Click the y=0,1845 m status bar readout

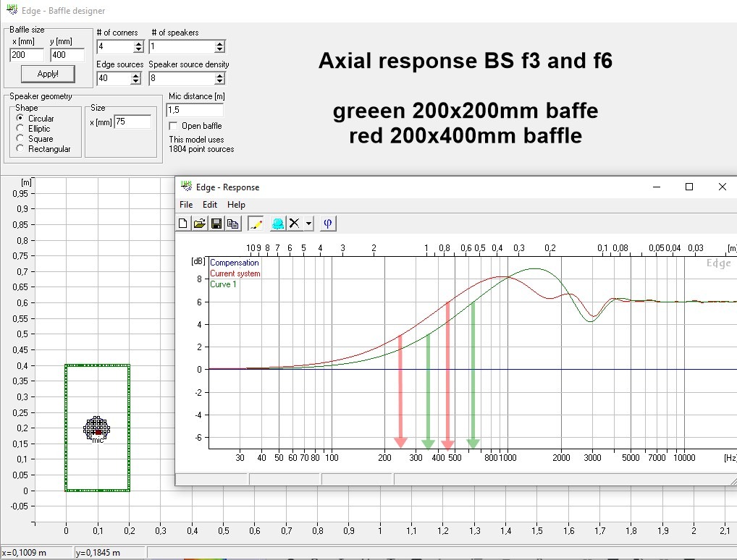coord(98,553)
